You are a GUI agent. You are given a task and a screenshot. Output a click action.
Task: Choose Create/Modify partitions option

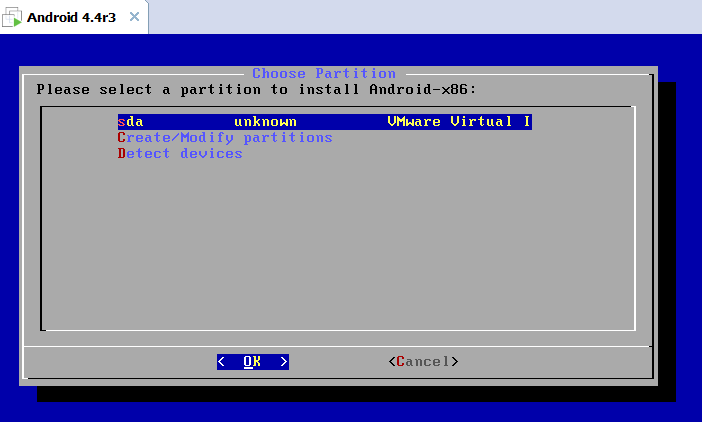[x=225, y=138]
